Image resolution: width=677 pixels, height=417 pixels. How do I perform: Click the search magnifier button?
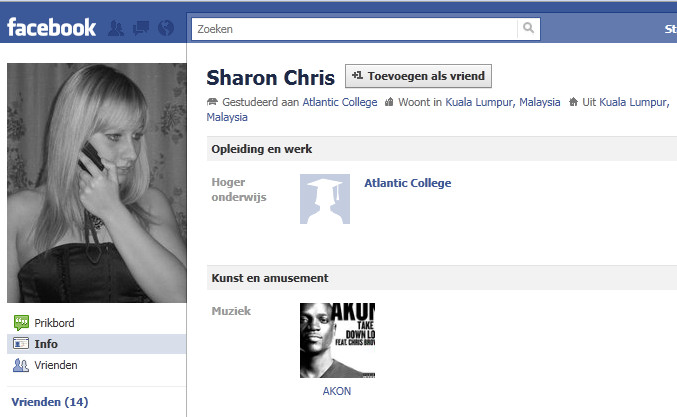(x=528, y=28)
